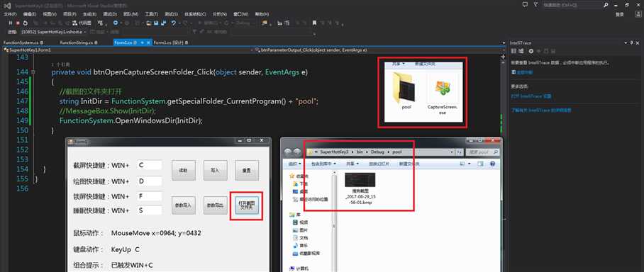Save current file toolbar icon
The height and width of the screenshot is (272, 644).
tap(156, 23)
